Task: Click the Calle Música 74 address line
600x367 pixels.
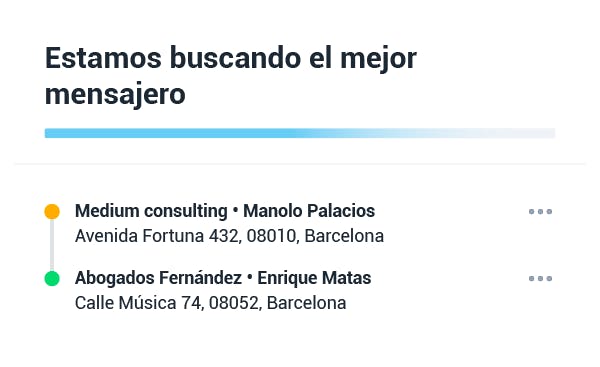Action: 210,303
